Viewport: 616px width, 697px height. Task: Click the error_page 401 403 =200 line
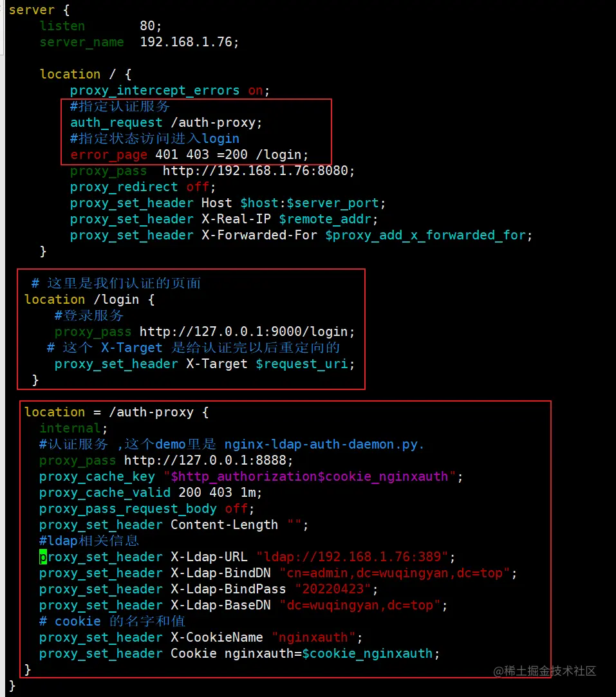tap(189, 154)
